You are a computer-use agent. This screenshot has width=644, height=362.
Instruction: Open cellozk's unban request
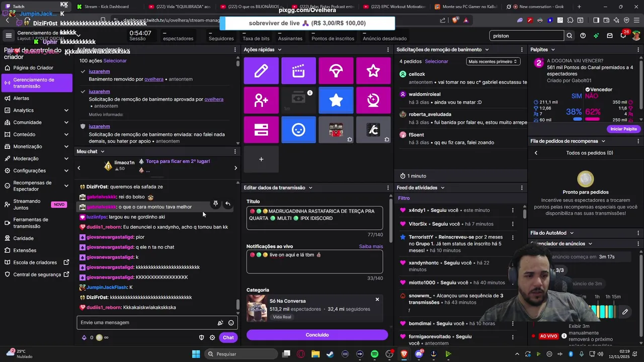pyautogui.click(x=462, y=78)
